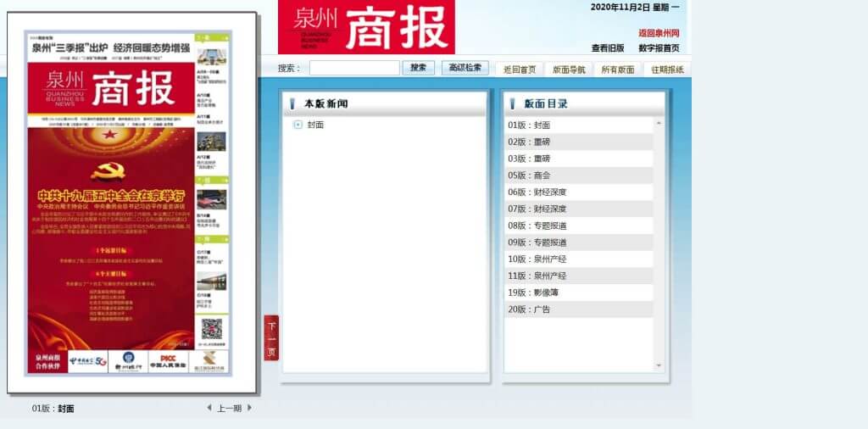Select 20版：广告 in page list
Screen dimensions: 868x429
pyautogui.click(x=579, y=309)
